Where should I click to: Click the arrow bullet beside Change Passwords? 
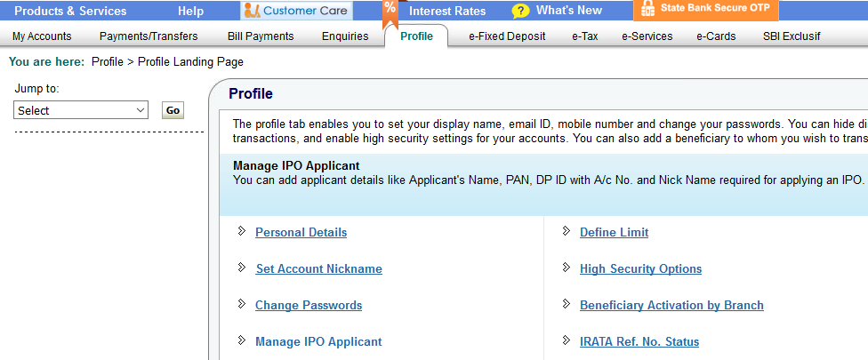pos(241,304)
